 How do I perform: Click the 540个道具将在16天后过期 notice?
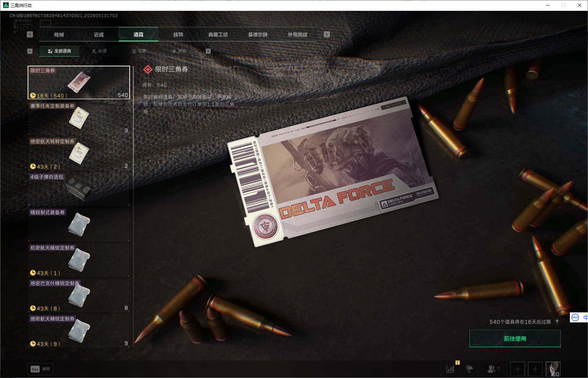[x=520, y=322]
